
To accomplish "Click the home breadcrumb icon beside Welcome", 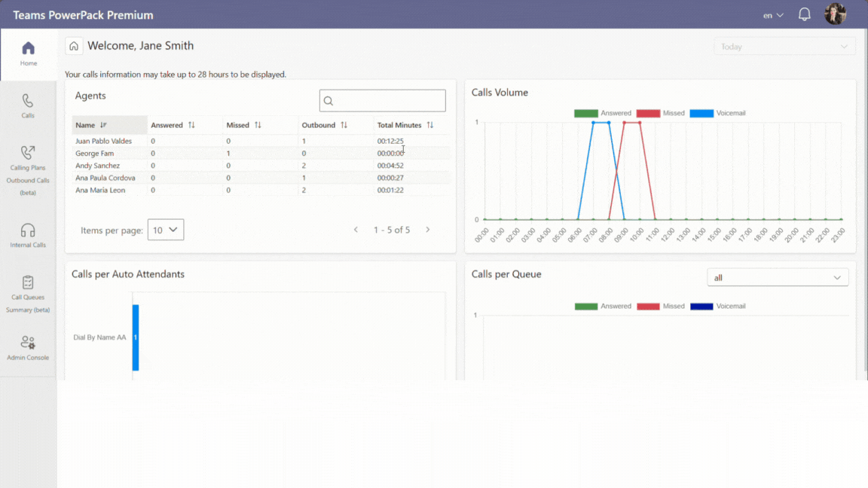I will click(x=74, y=46).
